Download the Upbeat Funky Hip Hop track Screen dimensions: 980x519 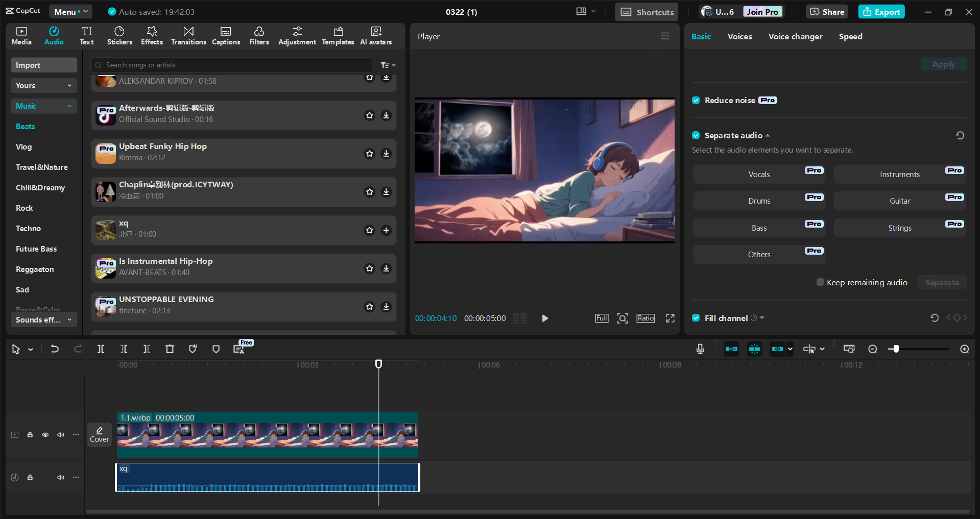[386, 154]
